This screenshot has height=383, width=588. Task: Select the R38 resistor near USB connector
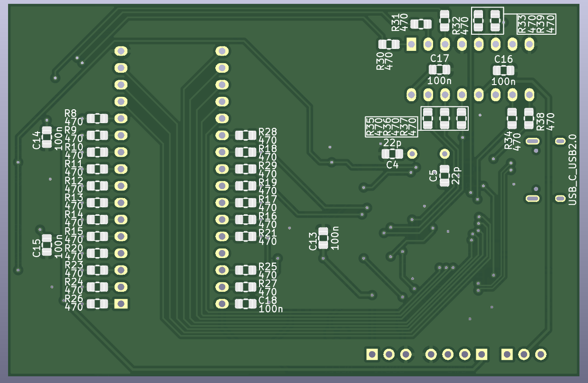click(528, 118)
